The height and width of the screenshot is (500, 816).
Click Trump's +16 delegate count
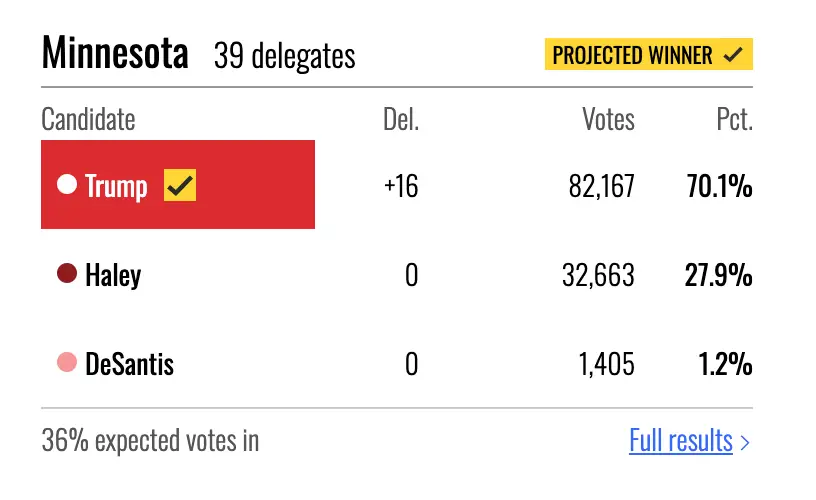pos(401,186)
